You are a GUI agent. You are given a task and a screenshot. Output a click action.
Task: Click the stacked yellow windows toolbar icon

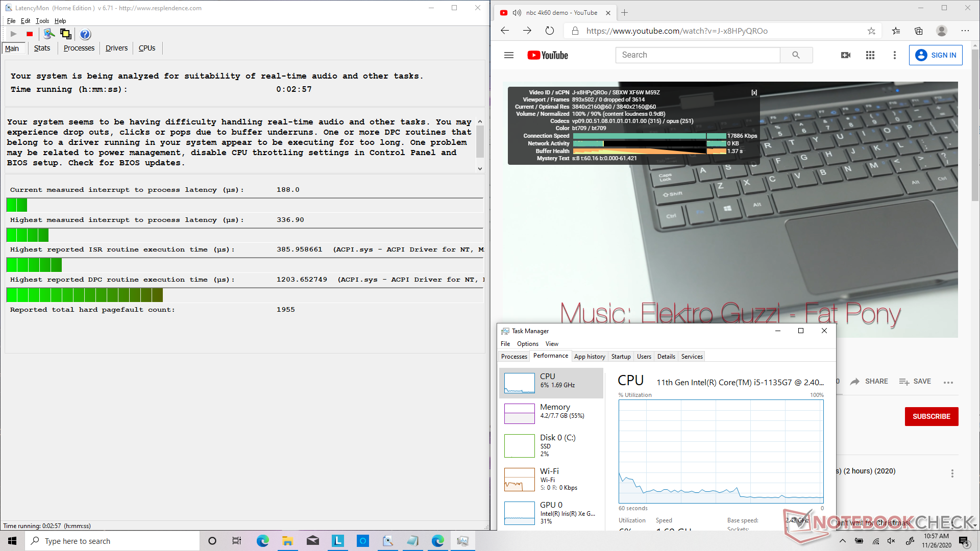pyautogui.click(x=66, y=34)
